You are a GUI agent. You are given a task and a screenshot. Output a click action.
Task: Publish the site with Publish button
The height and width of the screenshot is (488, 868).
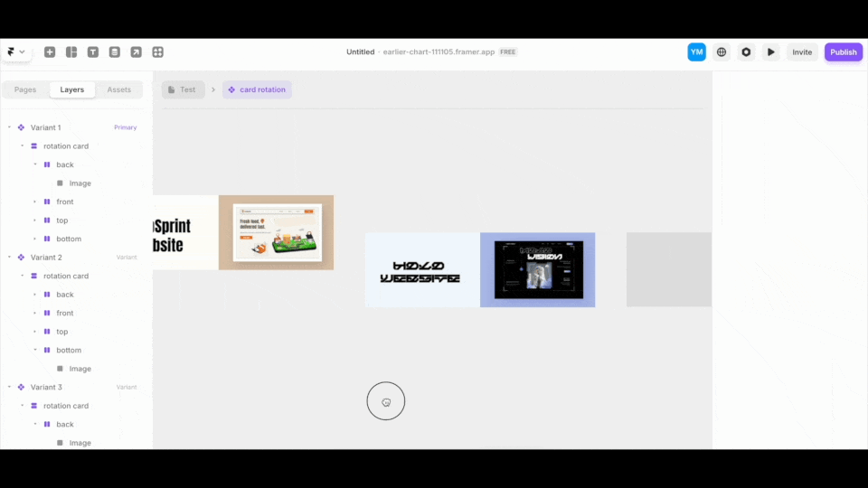point(843,52)
